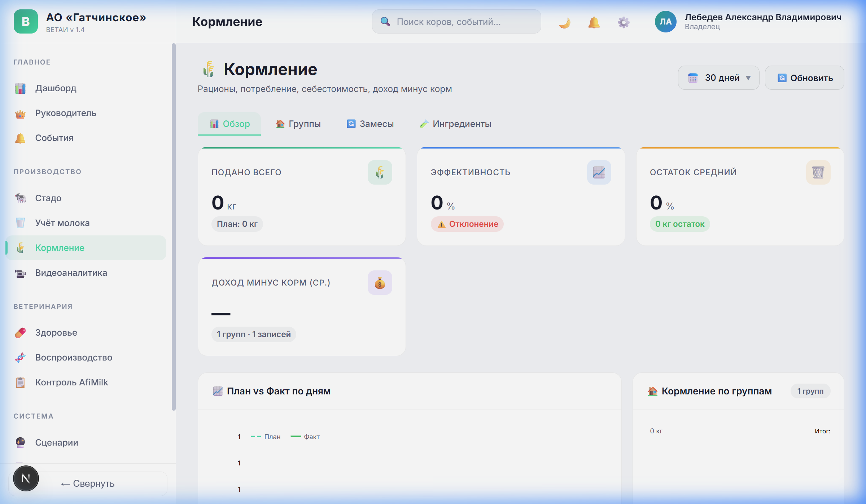Switch to the Группы tab
Viewport: 866px width, 504px height.
point(298,124)
